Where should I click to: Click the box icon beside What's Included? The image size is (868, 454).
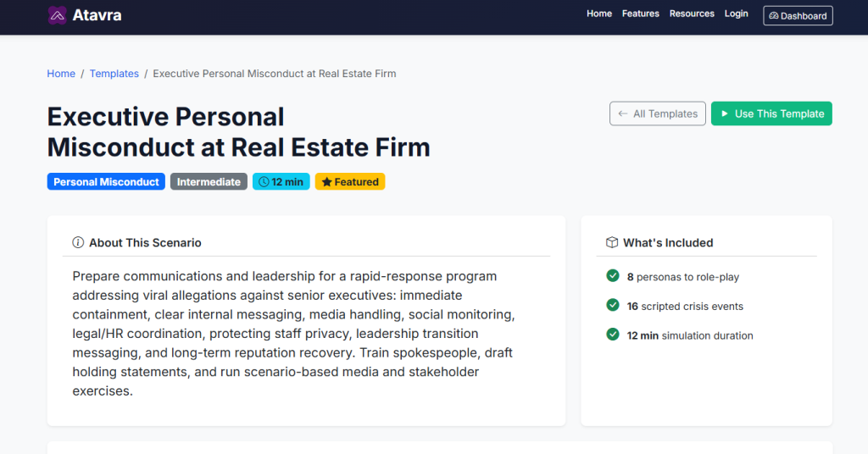coord(612,243)
